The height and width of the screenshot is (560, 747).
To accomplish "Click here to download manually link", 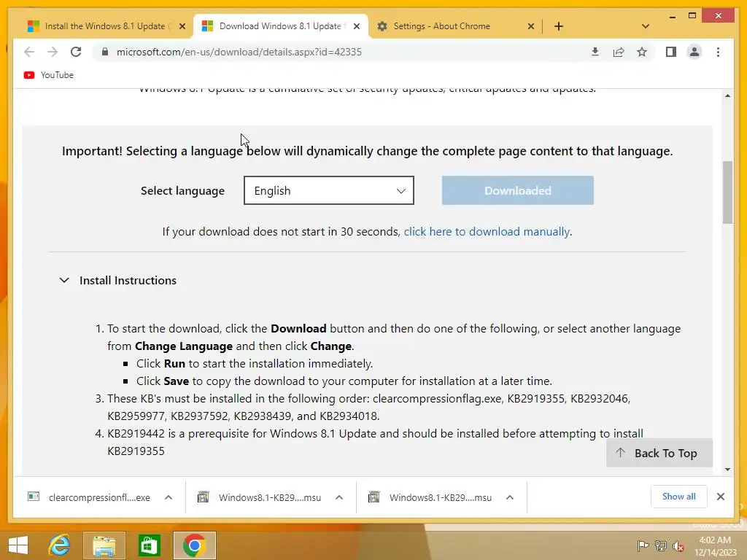I will [x=487, y=231].
